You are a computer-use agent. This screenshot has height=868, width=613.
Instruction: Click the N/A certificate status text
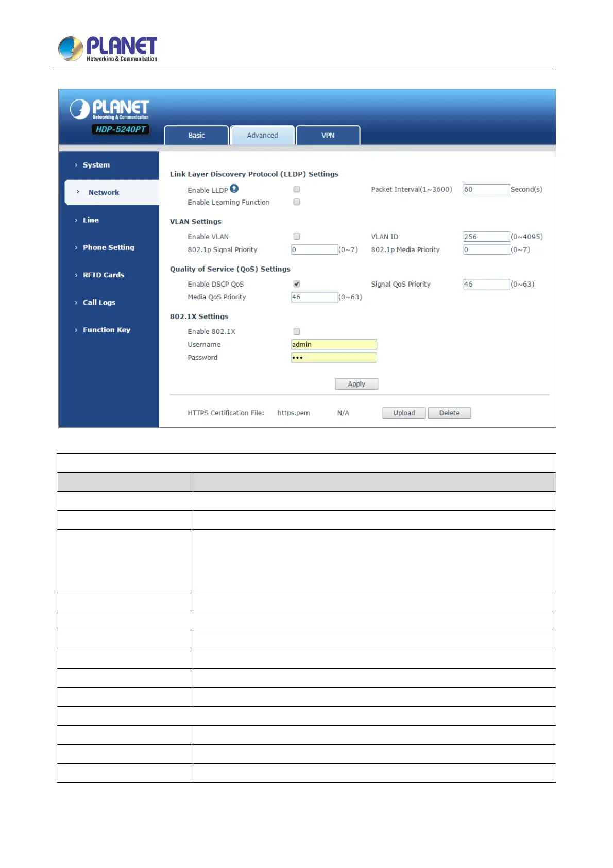point(343,413)
